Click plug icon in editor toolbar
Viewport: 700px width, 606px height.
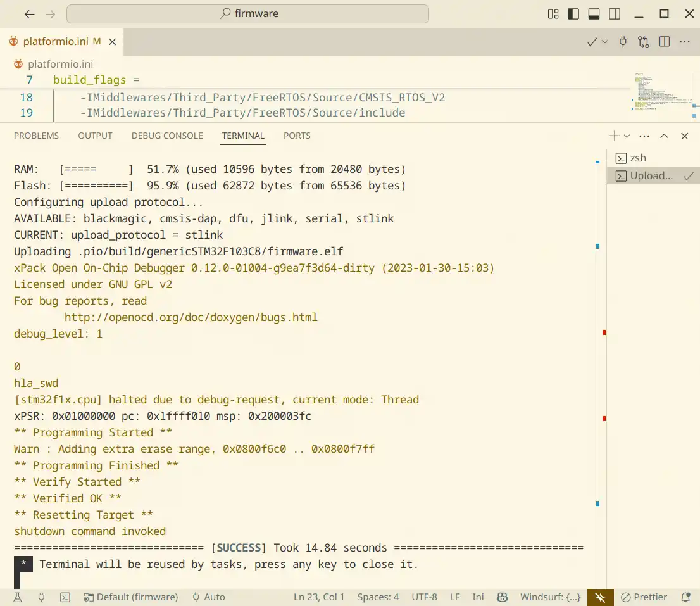pos(623,42)
